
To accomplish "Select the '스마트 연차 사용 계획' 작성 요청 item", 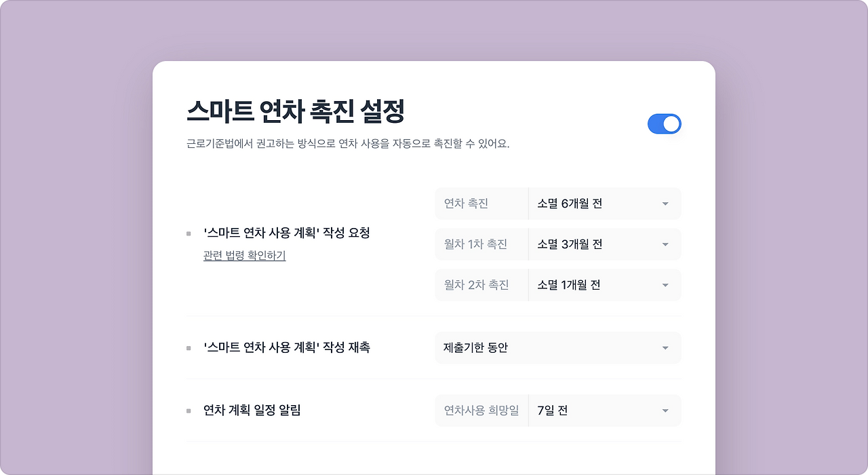I will (287, 233).
